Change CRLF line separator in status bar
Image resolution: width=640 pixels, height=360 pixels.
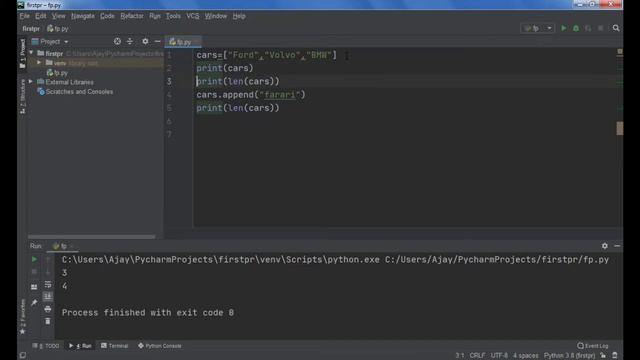tap(477, 356)
